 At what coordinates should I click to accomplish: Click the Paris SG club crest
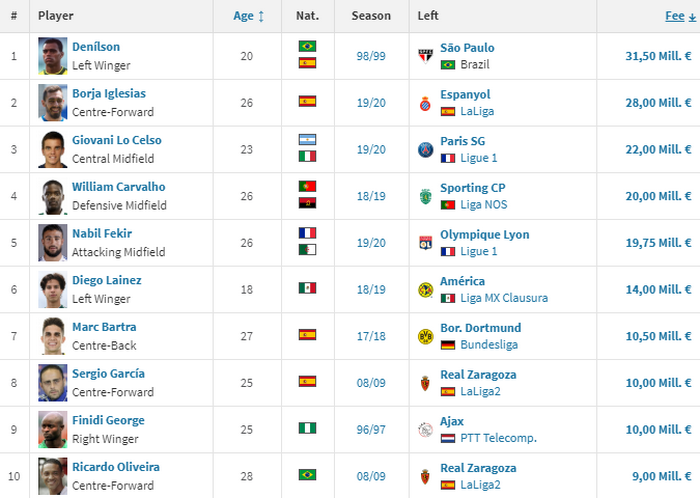click(x=425, y=150)
